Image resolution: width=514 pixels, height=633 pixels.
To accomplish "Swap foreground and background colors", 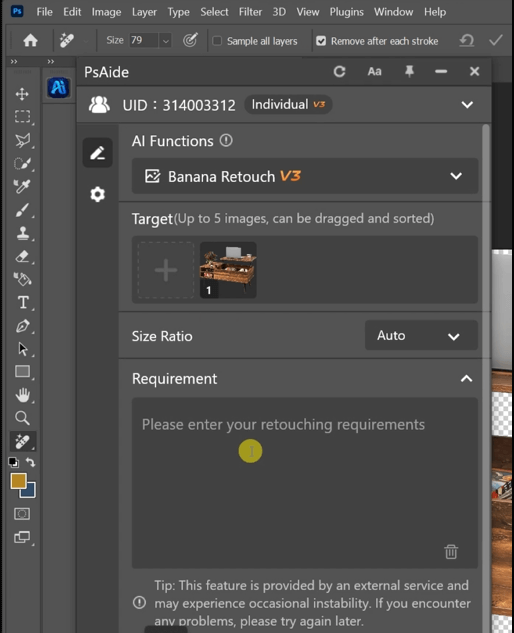I will click(31, 462).
